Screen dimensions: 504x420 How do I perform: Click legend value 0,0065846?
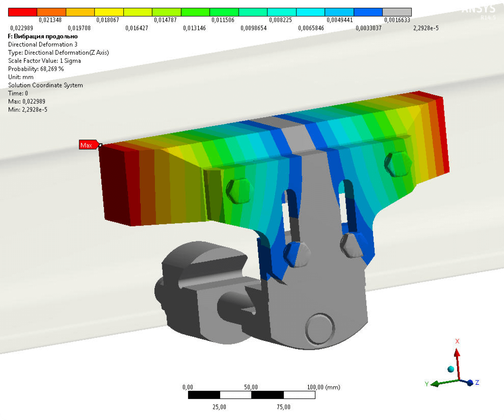[311, 28]
